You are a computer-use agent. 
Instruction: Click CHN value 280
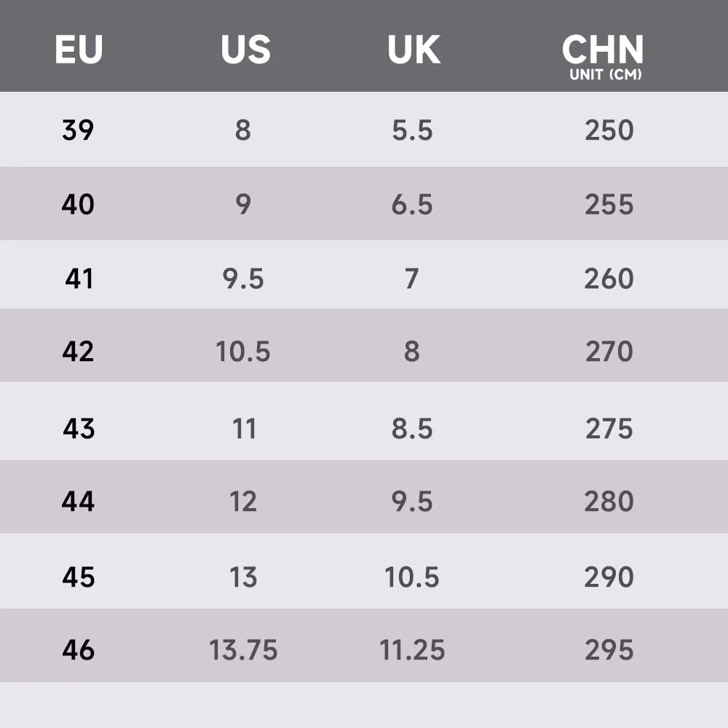pos(609,502)
